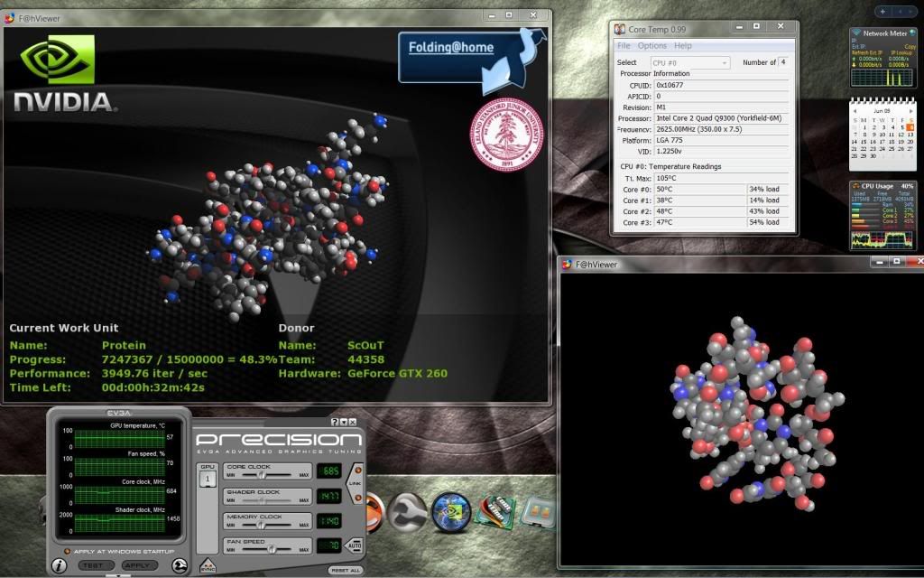Click the Frequency value 2625.00MHz

[x=721, y=129]
